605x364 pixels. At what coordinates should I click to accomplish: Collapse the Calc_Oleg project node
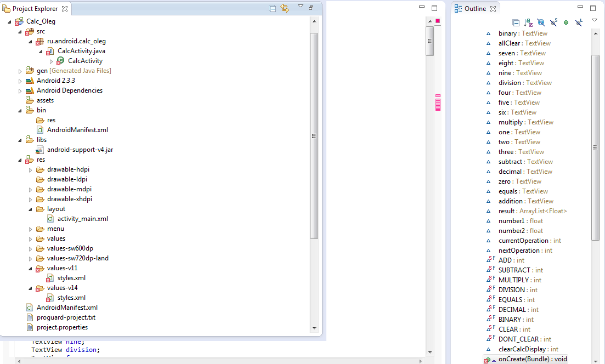[9, 22]
